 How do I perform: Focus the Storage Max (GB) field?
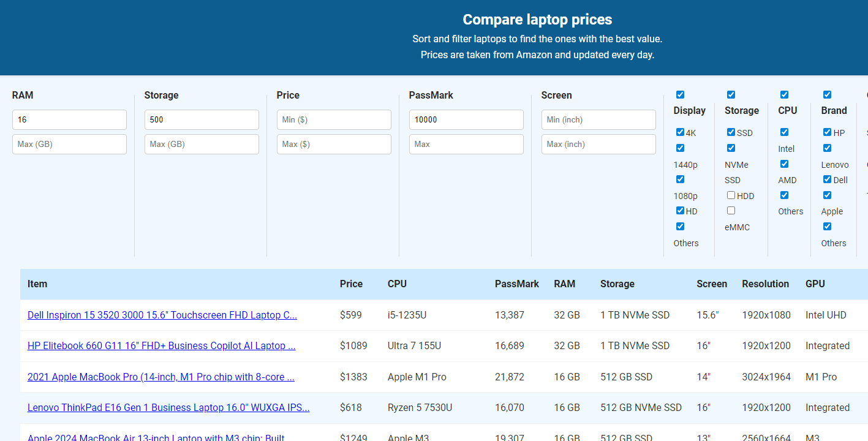tap(202, 144)
